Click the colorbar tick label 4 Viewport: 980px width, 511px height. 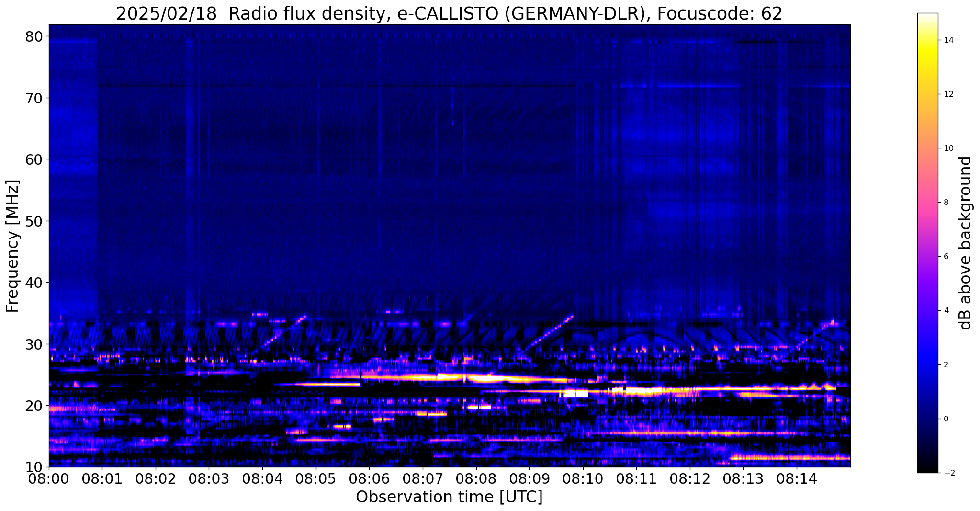(946, 311)
